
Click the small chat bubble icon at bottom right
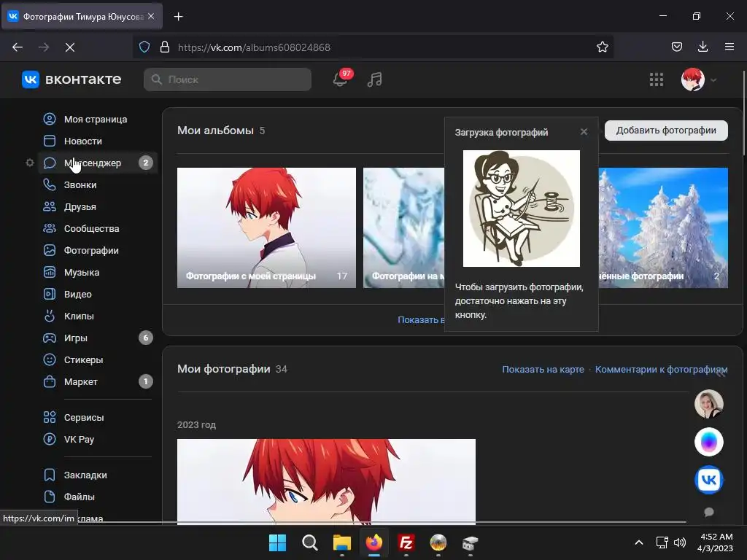click(709, 512)
